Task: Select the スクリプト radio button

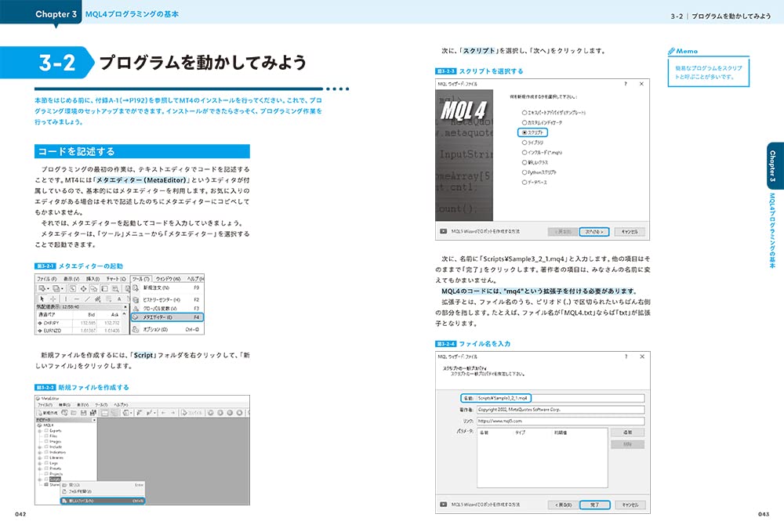Action: pyautogui.click(x=524, y=133)
